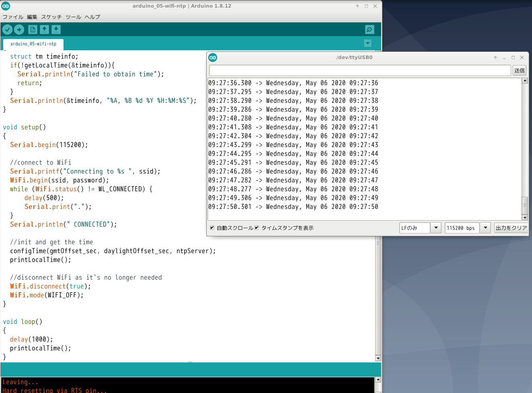This screenshot has height=393, width=532.
Task: Click the Upload arrow icon
Action: coord(19,29)
